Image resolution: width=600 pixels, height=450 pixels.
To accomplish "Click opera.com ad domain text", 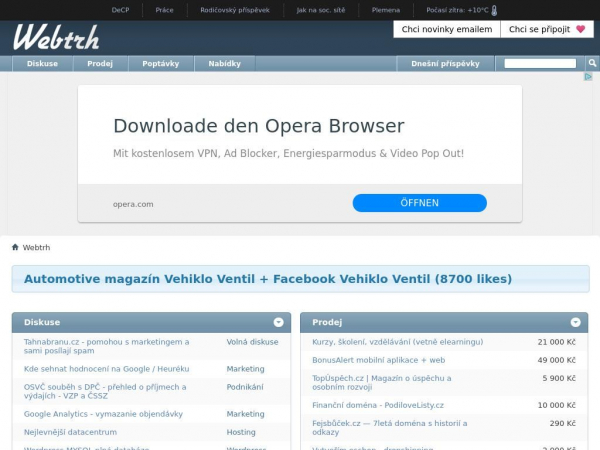I will click(133, 204).
